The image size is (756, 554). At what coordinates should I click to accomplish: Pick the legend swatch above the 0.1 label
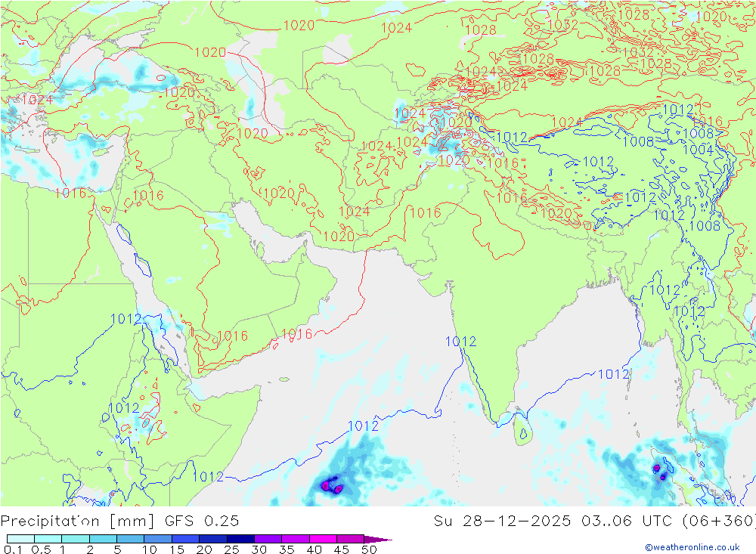[20, 539]
